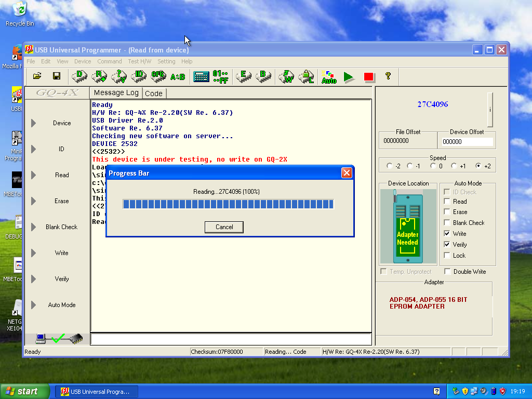Click the CFG config chip icon

click(158, 76)
